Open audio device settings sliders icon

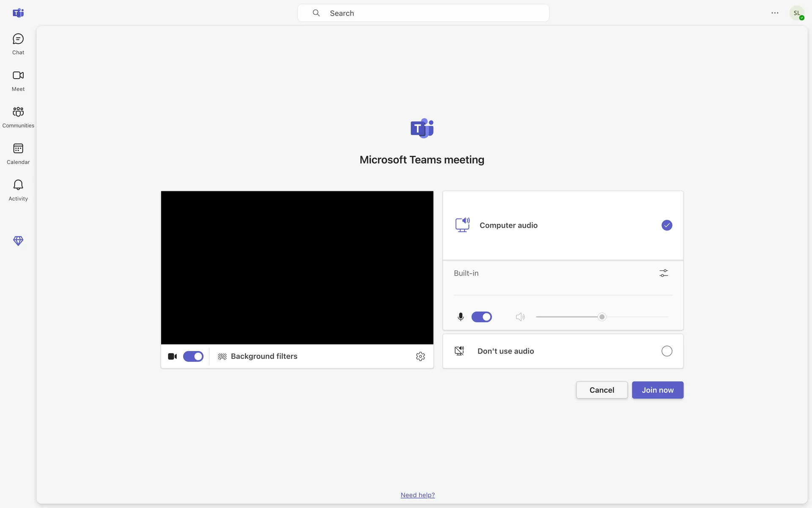[x=664, y=273]
